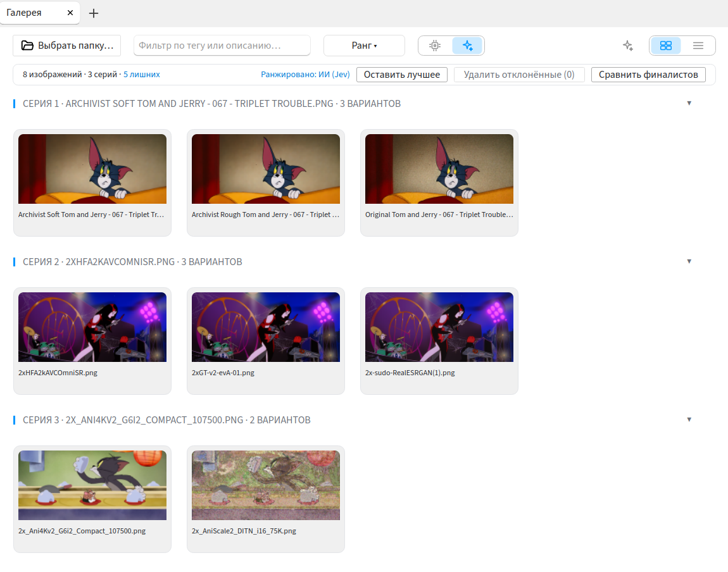The image size is (728, 572).
Task: Collapse Серия 3 with its triangle
Action: 689,420
